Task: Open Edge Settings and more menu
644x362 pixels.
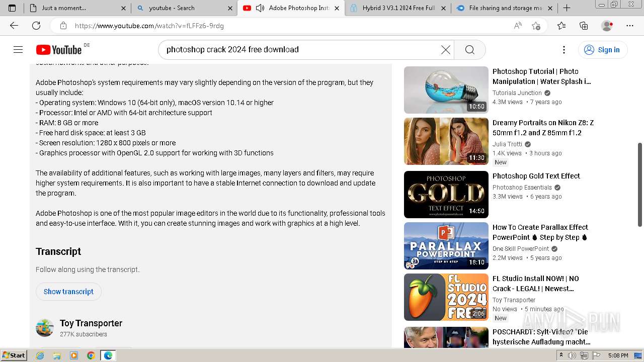Action: click(x=630, y=26)
